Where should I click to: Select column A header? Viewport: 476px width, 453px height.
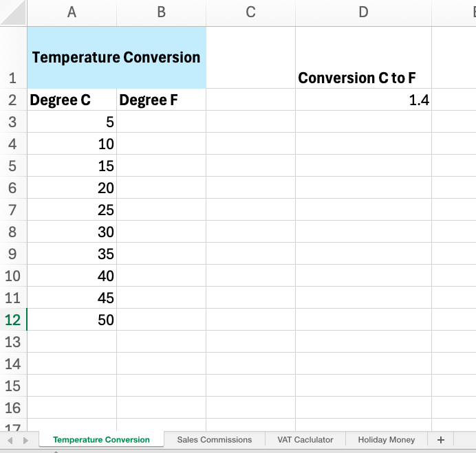coord(72,12)
